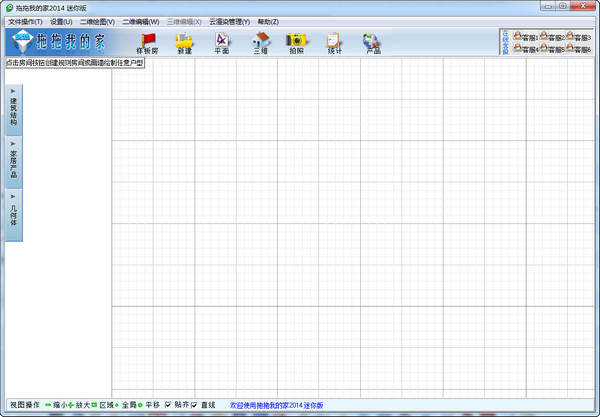Activate 平移 pan view option
600x417 pixels.
click(149, 405)
